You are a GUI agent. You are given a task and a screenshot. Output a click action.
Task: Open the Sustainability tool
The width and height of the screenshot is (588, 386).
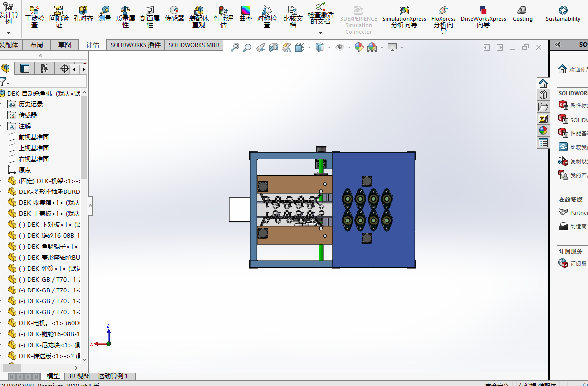click(563, 14)
